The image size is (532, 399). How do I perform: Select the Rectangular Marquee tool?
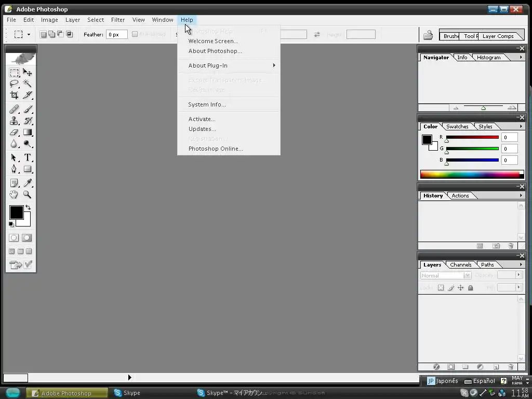coord(14,73)
